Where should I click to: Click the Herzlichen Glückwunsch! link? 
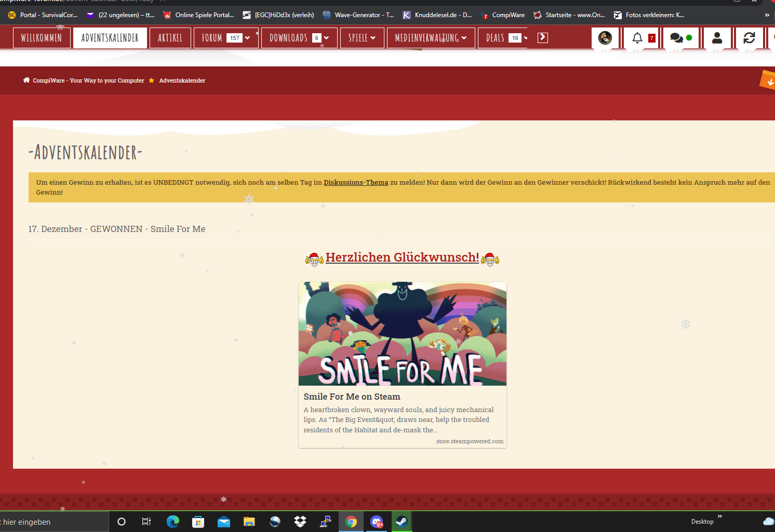point(402,257)
